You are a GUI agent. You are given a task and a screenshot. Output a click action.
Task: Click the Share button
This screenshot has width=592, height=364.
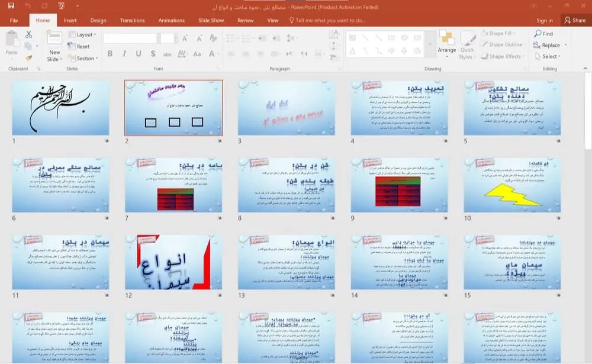tap(575, 20)
